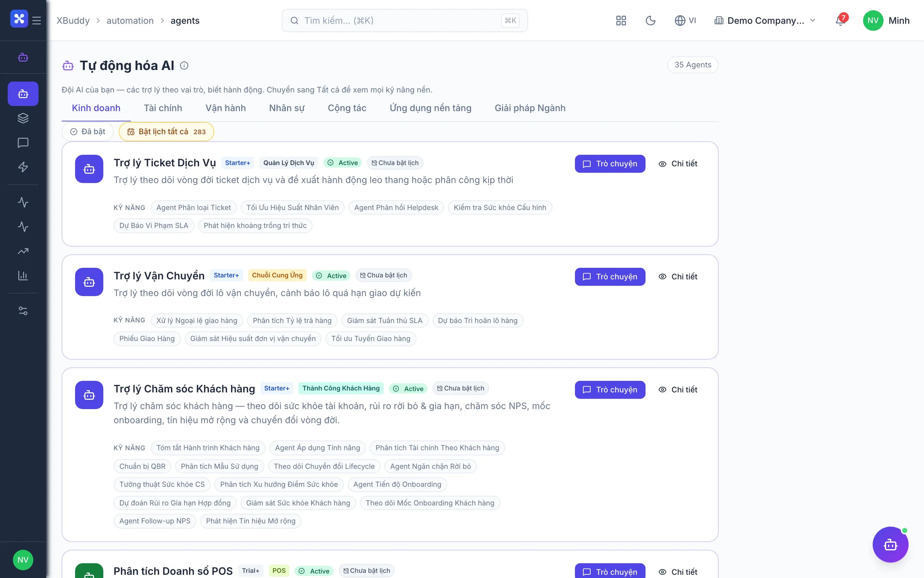
Task: Switch to the Cộng tác tab
Action: coord(347,108)
